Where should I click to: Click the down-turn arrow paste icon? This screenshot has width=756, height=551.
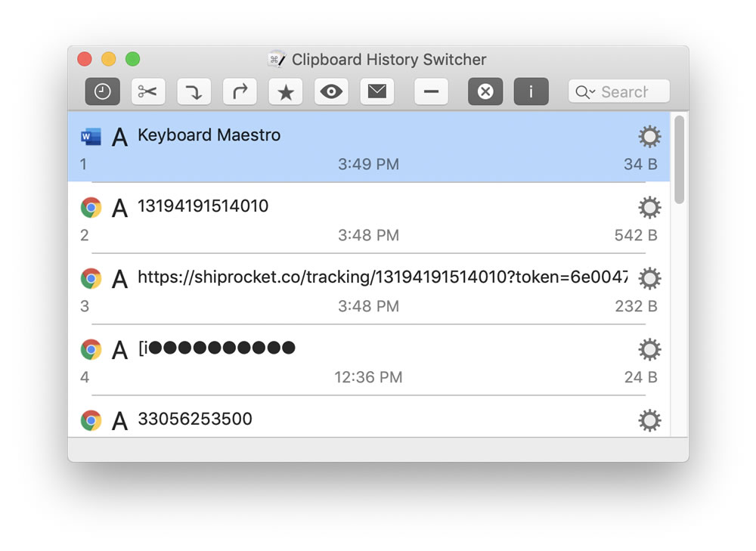pos(194,91)
